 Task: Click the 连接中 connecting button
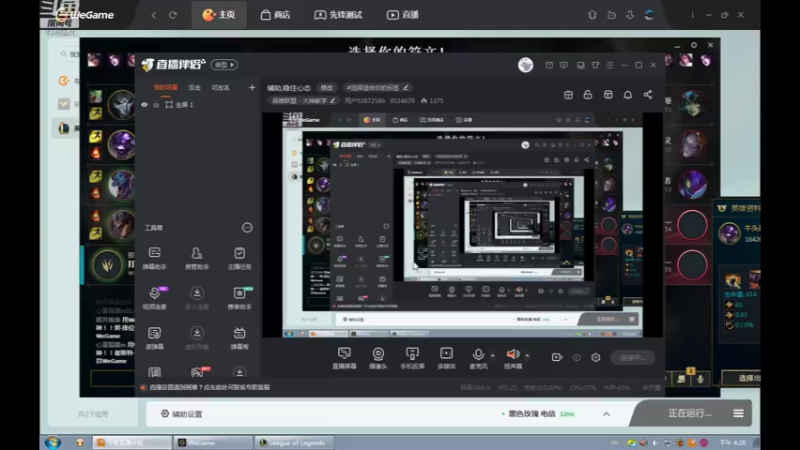(x=633, y=358)
